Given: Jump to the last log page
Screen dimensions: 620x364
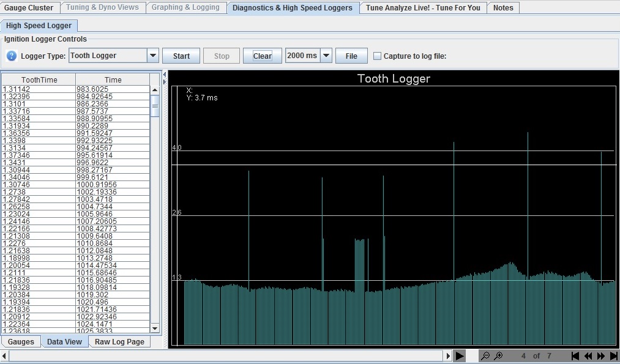Looking at the screenshot, I should click(613, 355).
